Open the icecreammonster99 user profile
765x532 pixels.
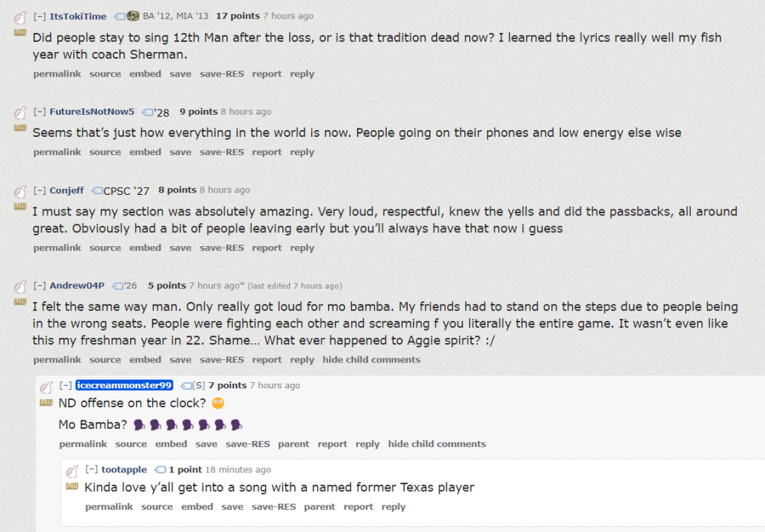point(124,385)
